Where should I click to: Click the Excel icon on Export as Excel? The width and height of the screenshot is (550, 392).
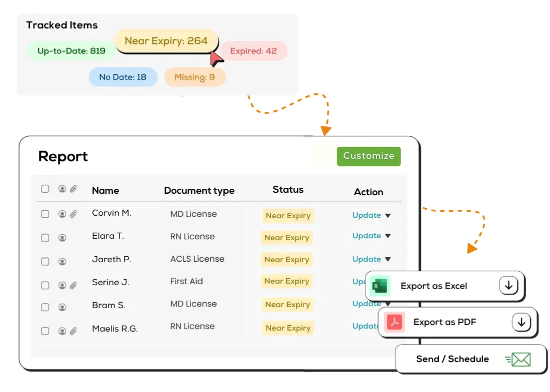click(380, 286)
